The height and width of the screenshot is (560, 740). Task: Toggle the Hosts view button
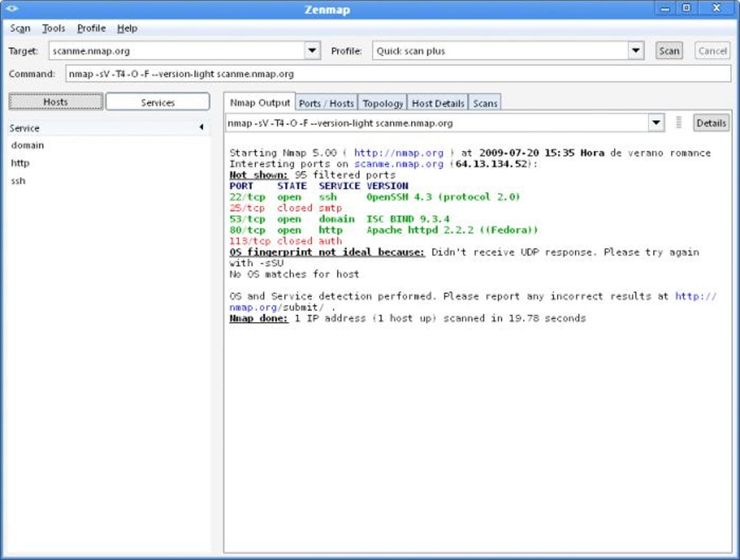point(56,102)
